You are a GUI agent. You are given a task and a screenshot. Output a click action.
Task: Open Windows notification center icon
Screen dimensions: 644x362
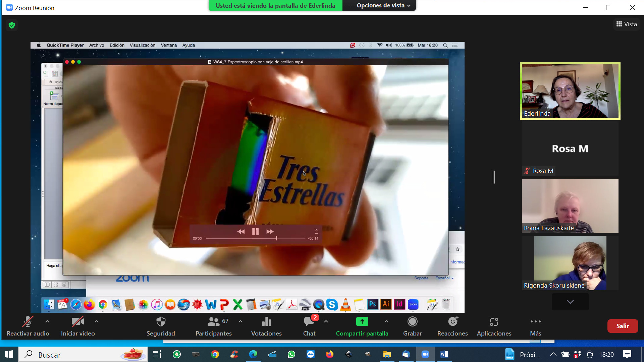[x=627, y=354]
